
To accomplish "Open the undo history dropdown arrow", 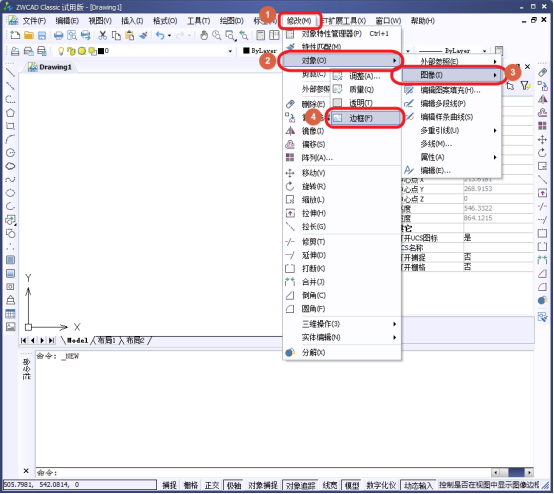I will point(170,35).
